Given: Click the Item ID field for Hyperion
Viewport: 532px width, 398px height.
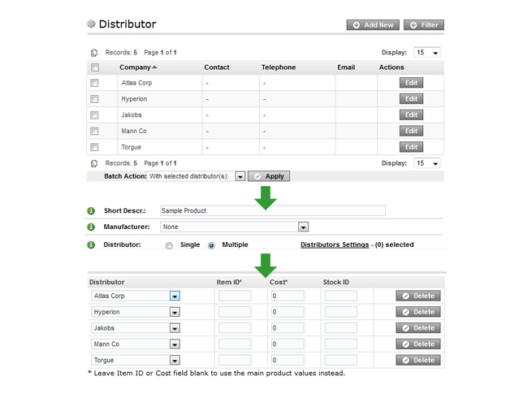Looking at the screenshot, I should (235, 312).
